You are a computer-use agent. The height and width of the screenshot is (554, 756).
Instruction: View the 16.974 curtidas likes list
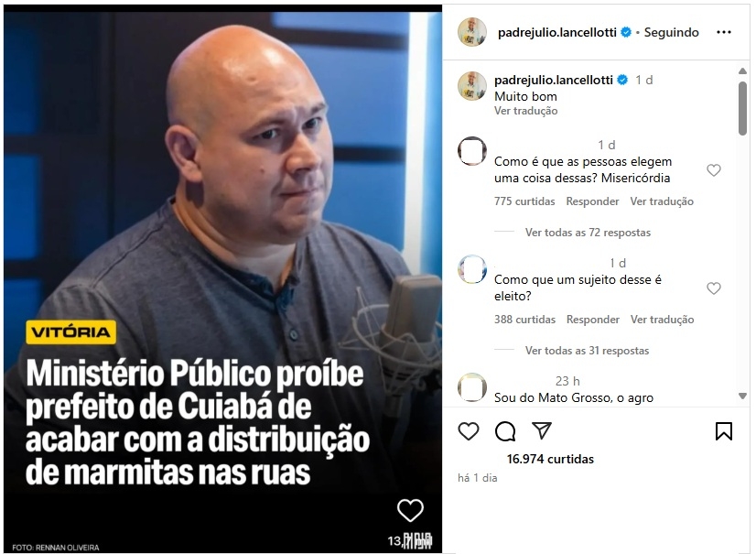coord(550,459)
